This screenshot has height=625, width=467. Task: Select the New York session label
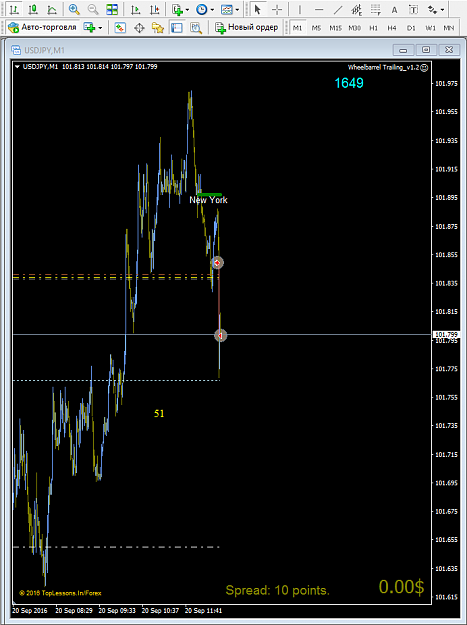coord(208,200)
